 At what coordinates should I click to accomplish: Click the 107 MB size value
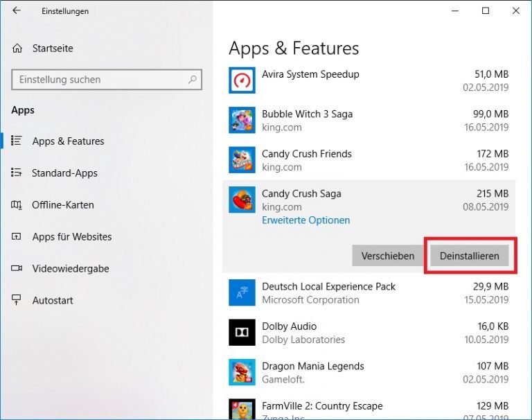click(493, 366)
